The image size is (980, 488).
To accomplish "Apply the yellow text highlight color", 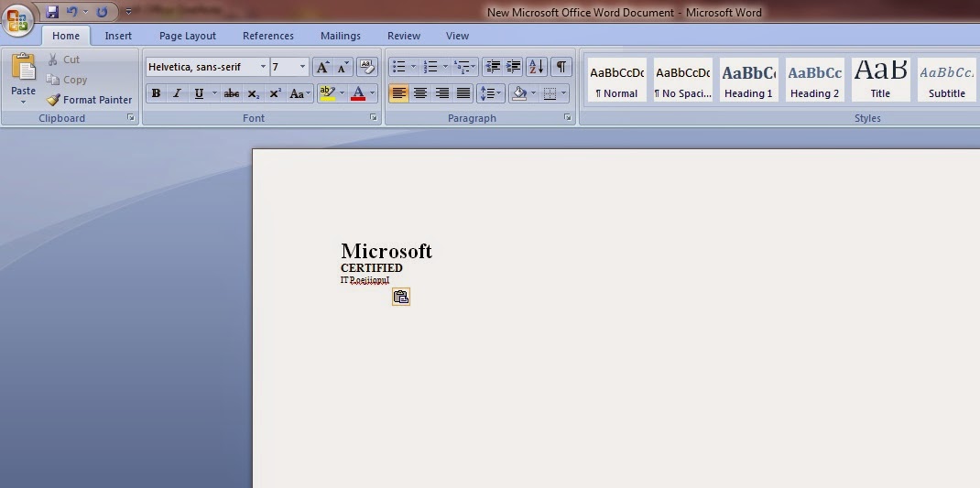I will coord(327,93).
